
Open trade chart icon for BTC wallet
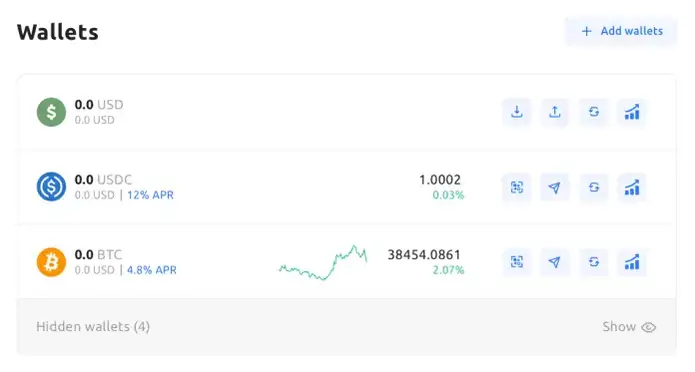632,262
